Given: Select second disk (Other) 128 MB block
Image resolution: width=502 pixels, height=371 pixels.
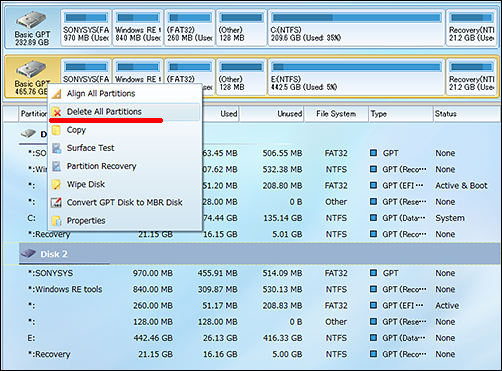Looking at the screenshot, I should pyautogui.click(x=242, y=77).
